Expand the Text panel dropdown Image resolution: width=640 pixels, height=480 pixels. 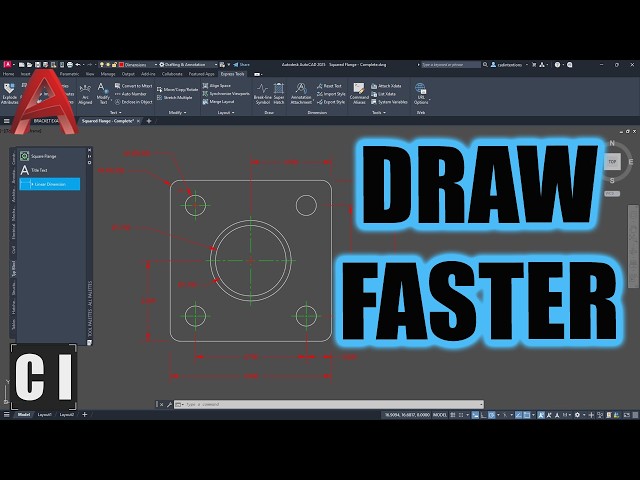(116, 112)
